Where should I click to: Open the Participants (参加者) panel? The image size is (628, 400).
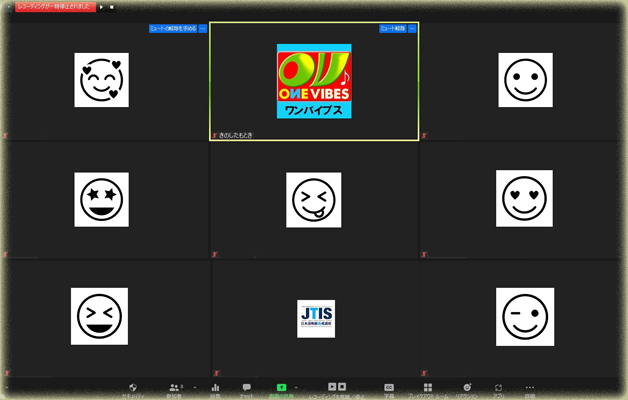(174, 388)
